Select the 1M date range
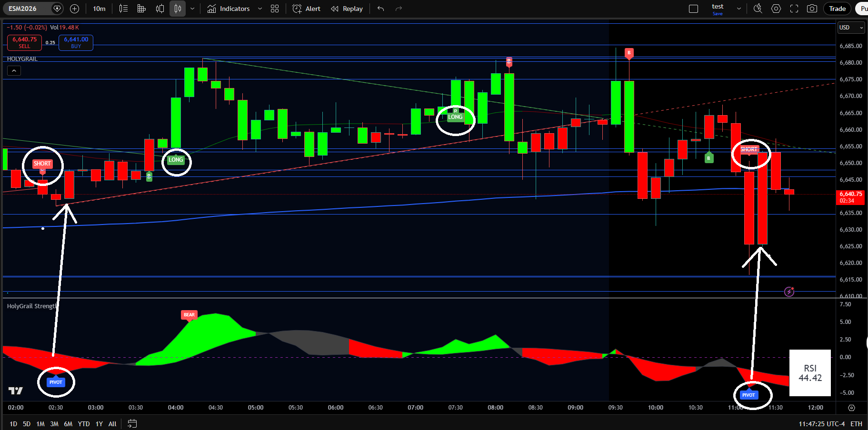Screen dimensions: 868x430 coord(40,424)
